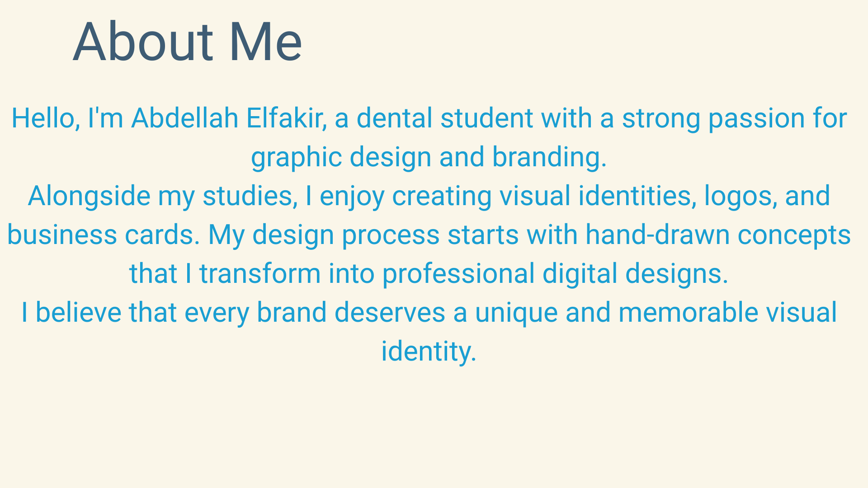Select the text My design process
Image resolution: width=868 pixels, height=488 pixels.
(324, 235)
